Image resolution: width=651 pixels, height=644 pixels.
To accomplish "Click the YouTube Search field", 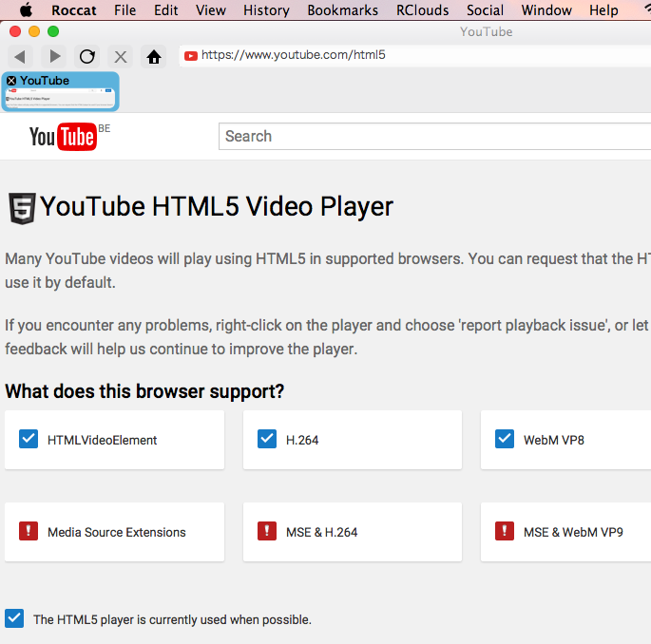I will coord(434,136).
